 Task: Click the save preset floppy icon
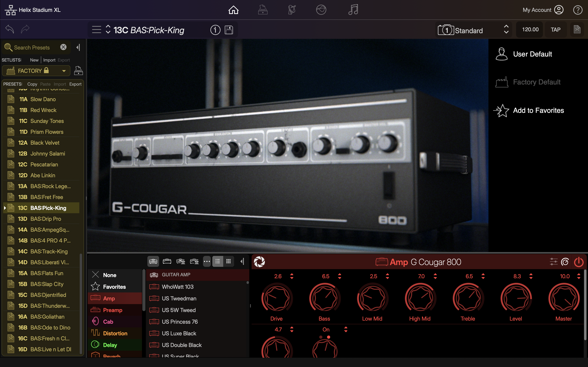point(229,30)
